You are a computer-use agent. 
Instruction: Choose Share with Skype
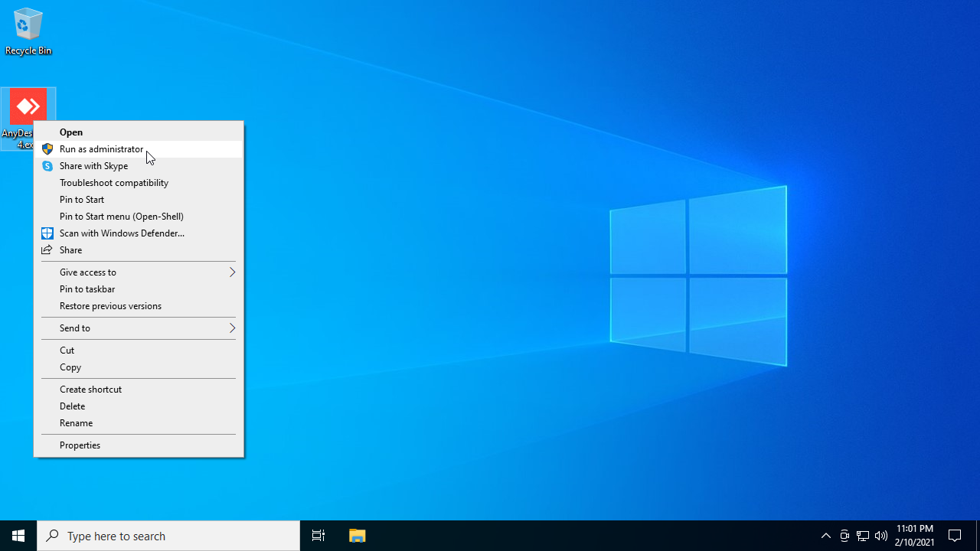93,166
